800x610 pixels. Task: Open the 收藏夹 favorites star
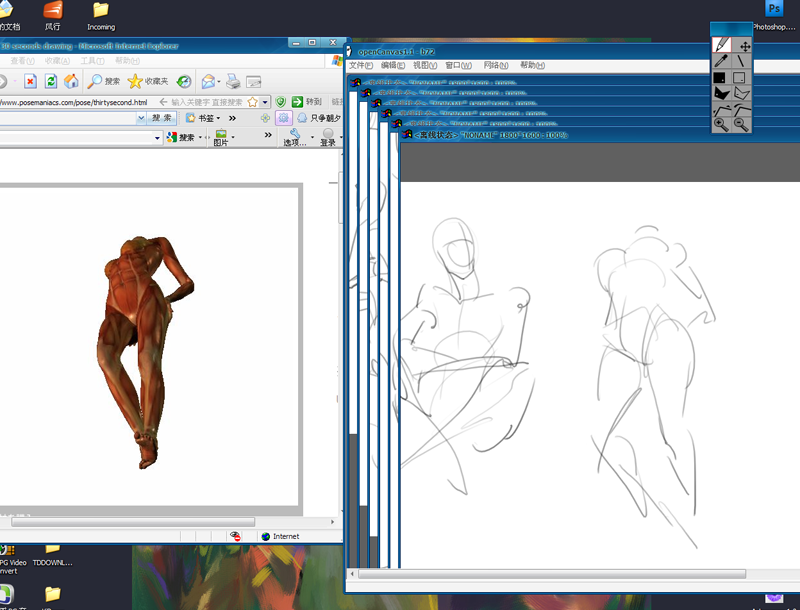click(x=148, y=81)
